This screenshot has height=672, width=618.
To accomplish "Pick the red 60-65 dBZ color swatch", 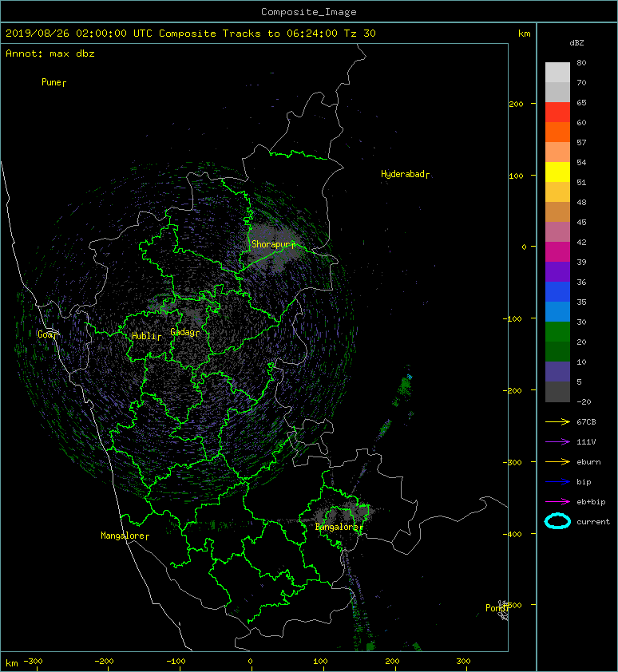I will coord(557,113).
